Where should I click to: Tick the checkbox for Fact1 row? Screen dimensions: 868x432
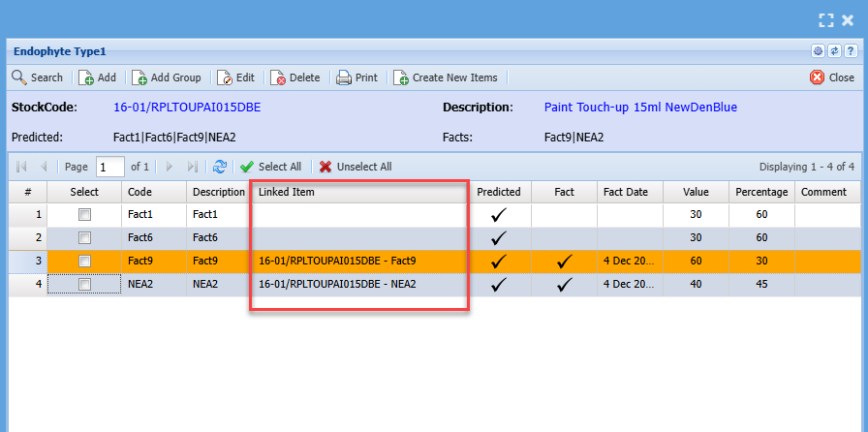84,214
